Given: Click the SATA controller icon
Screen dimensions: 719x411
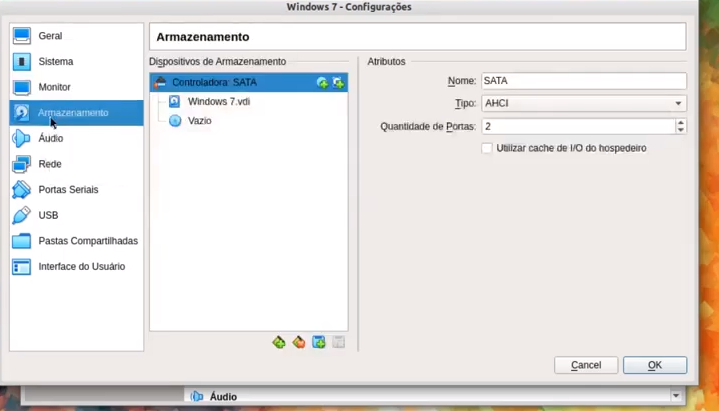Looking at the screenshot, I should coord(160,83).
